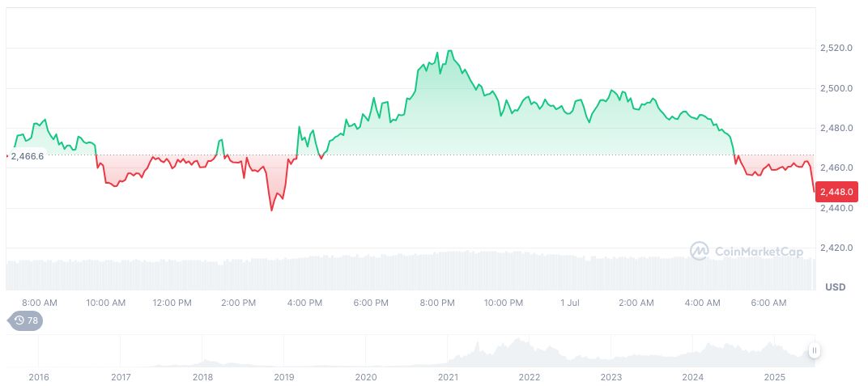Click the 2,420.0 price axis label
The width and height of the screenshot is (868, 386).
(836, 248)
